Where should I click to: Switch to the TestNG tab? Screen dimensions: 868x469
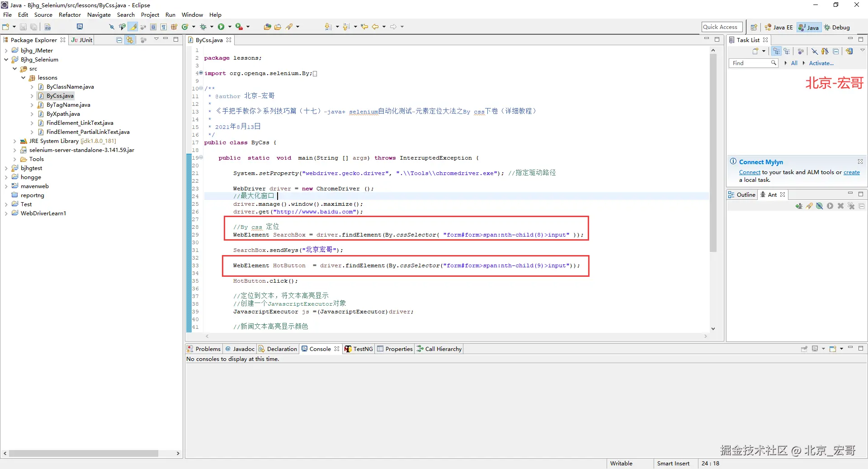[359, 349]
